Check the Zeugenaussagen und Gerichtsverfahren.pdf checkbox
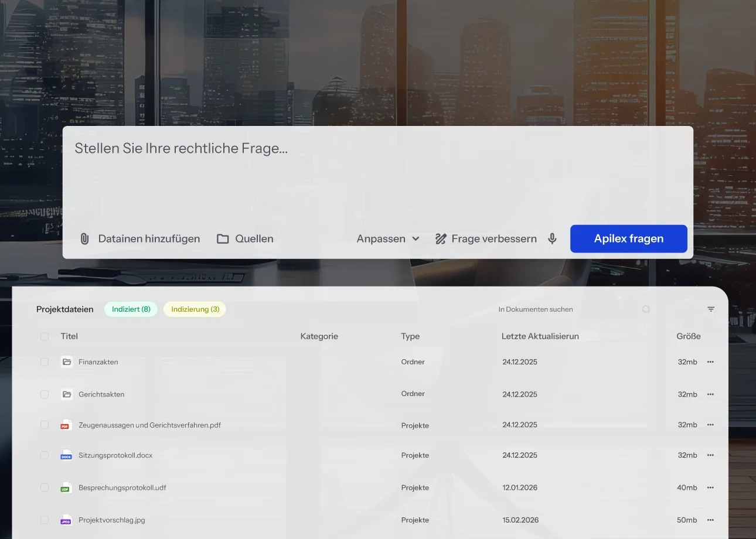This screenshot has width=756, height=539. pos(45,425)
